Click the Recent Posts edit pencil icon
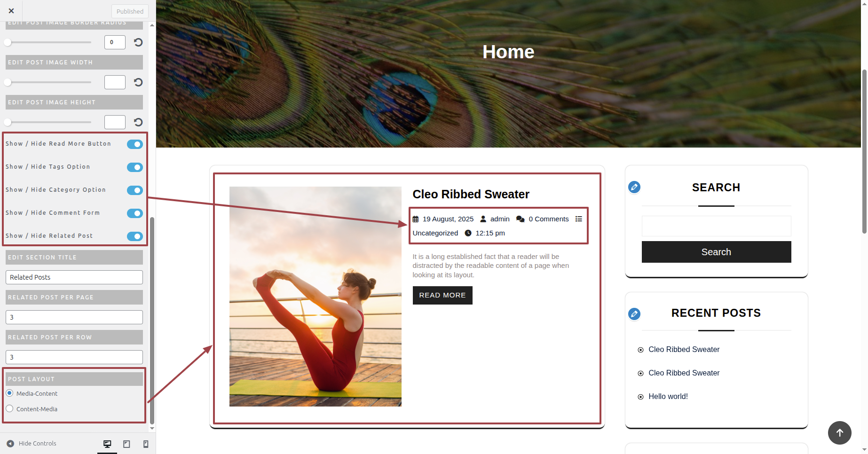The height and width of the screenshot is (454, 868). 634,313
